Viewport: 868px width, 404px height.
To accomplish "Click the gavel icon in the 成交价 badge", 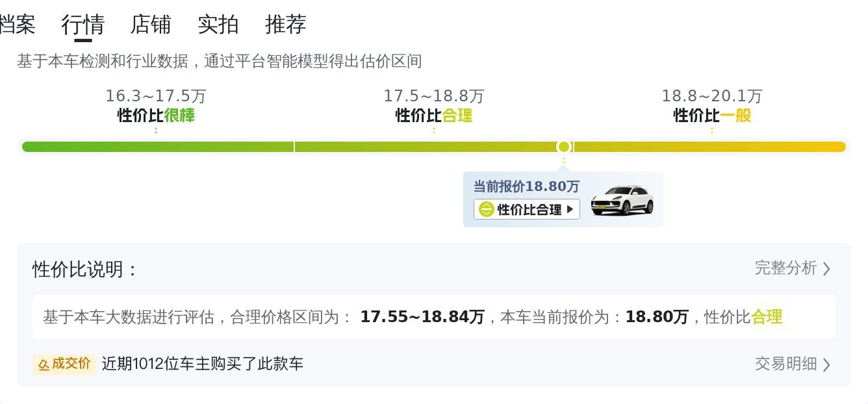I will point(44,364).
